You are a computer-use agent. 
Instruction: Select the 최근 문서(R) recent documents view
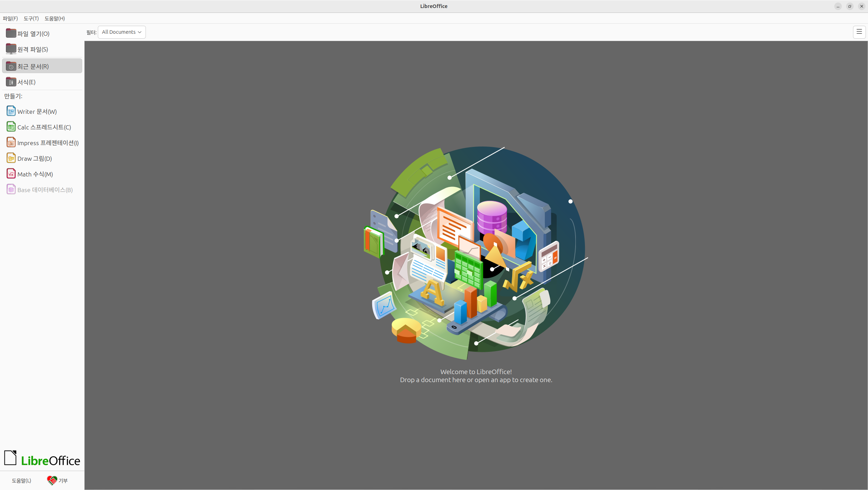tap(42, 66)
